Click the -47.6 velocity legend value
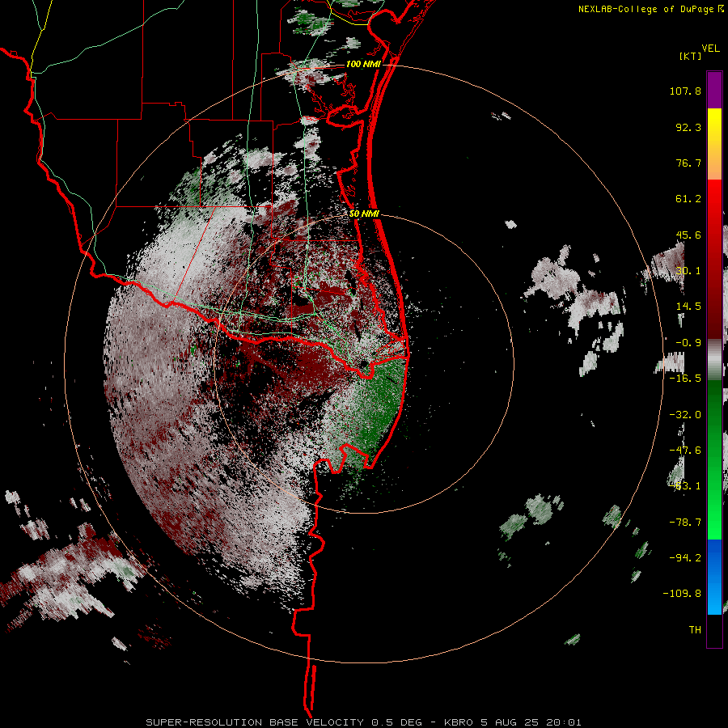This screenshot has width=728, height=728. coord(685,451)
